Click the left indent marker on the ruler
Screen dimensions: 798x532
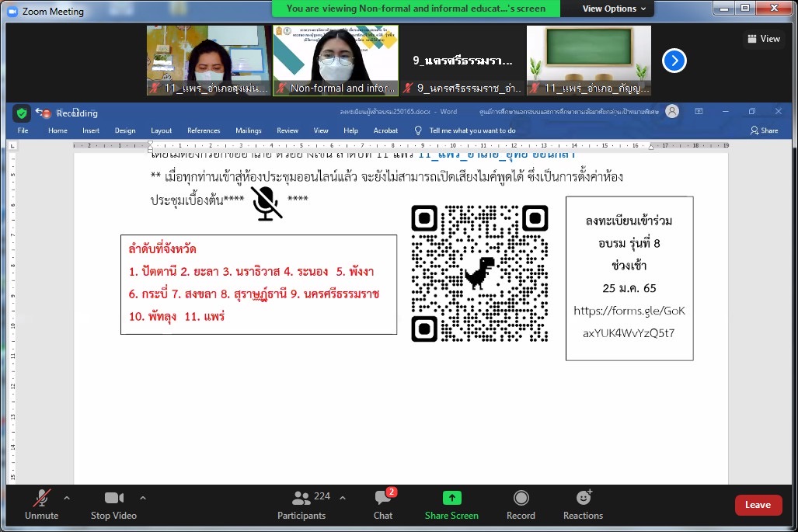(150, 146)
